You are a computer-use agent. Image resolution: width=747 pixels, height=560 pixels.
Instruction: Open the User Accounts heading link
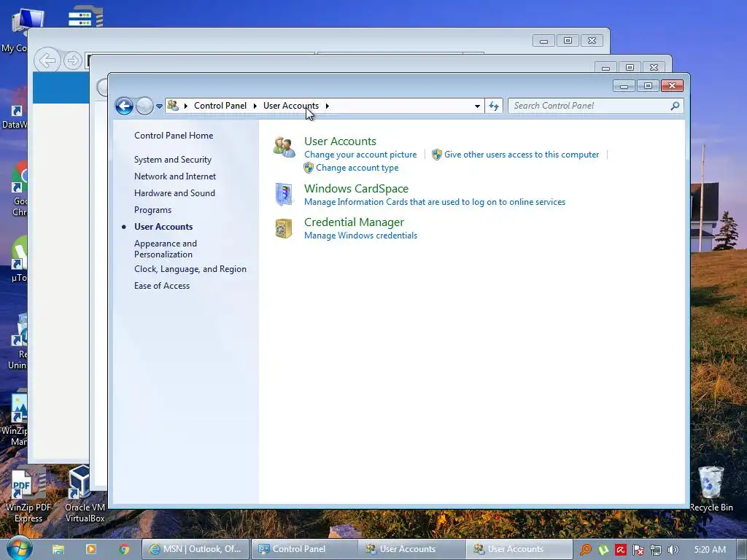coord(340,141)
